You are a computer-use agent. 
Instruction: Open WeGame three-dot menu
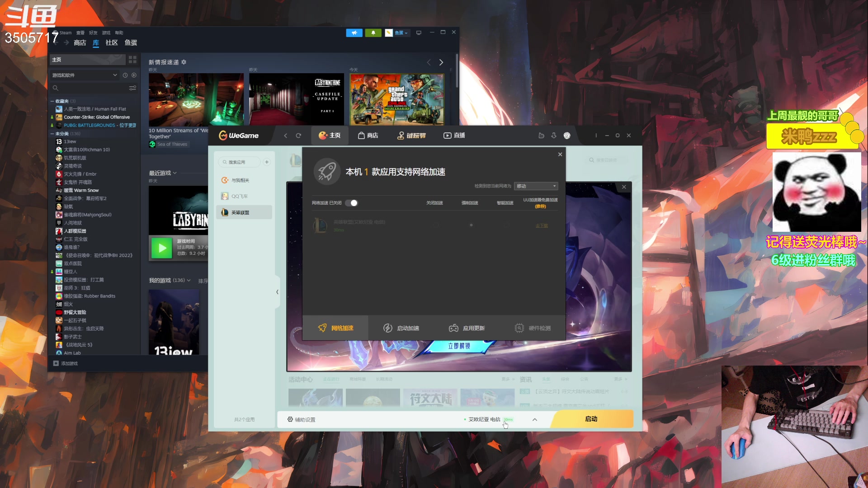pyautogui.click(x=596, y=136)
